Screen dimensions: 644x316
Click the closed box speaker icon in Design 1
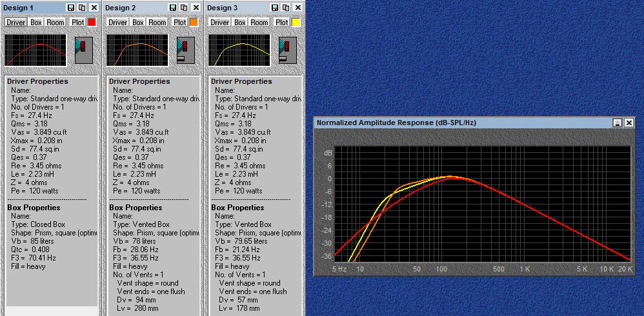tap(84, 50)
